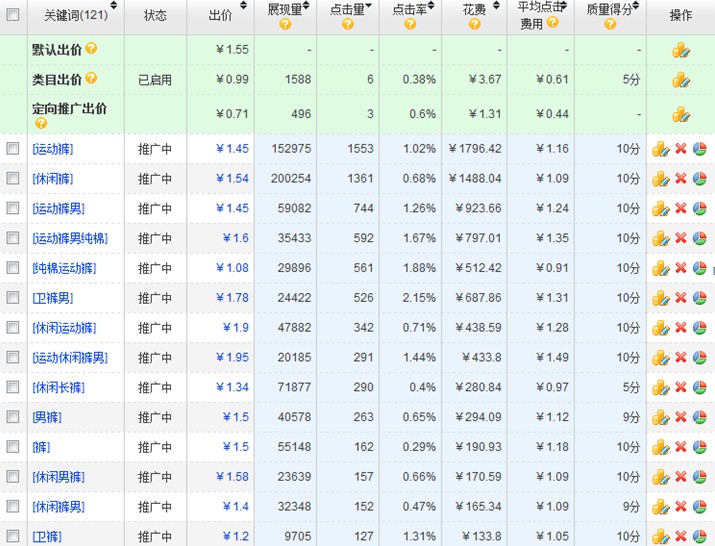Image resolution: width=715 pixels, height=546 pixels.
Task: Open help icon under 质量得分 header
Action: 610,24
